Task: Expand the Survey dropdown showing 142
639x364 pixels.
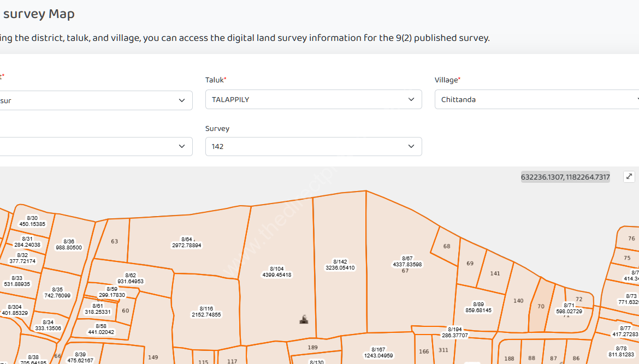Action: point(313,146)
